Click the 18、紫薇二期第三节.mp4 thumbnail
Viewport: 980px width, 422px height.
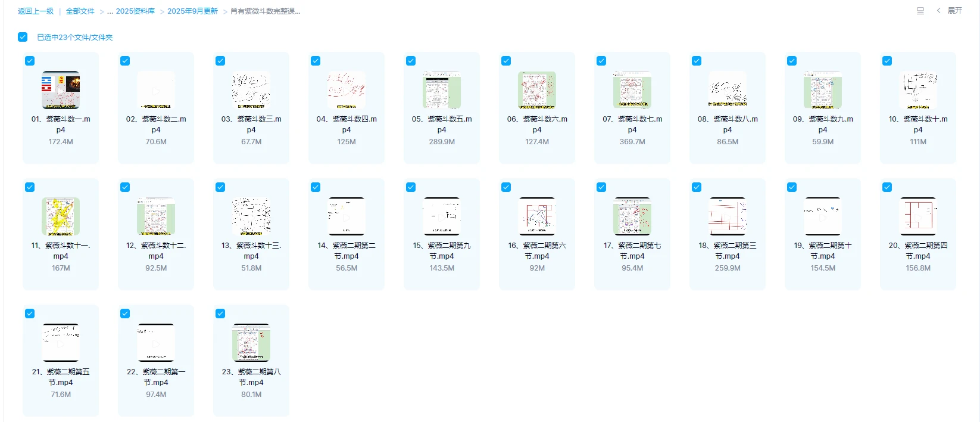tap(728, 216)
